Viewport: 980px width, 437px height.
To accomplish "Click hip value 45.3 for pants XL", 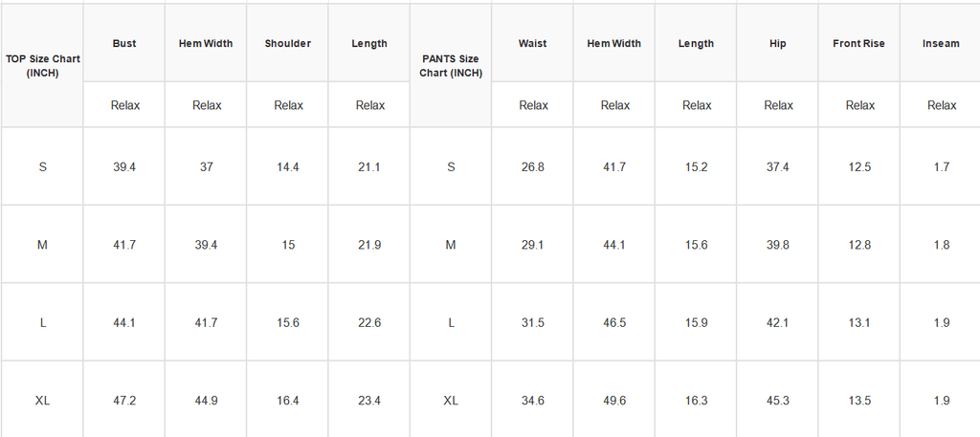I will 777,400.
